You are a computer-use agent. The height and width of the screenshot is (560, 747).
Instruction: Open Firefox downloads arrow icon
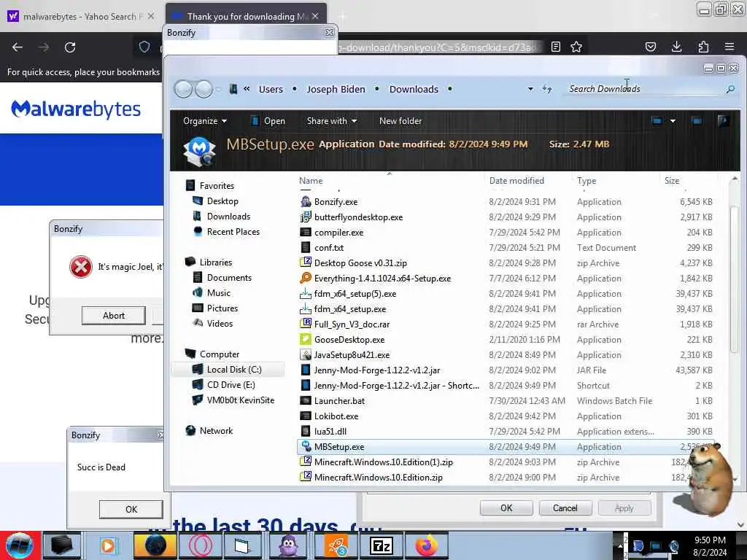coord(676,47)
